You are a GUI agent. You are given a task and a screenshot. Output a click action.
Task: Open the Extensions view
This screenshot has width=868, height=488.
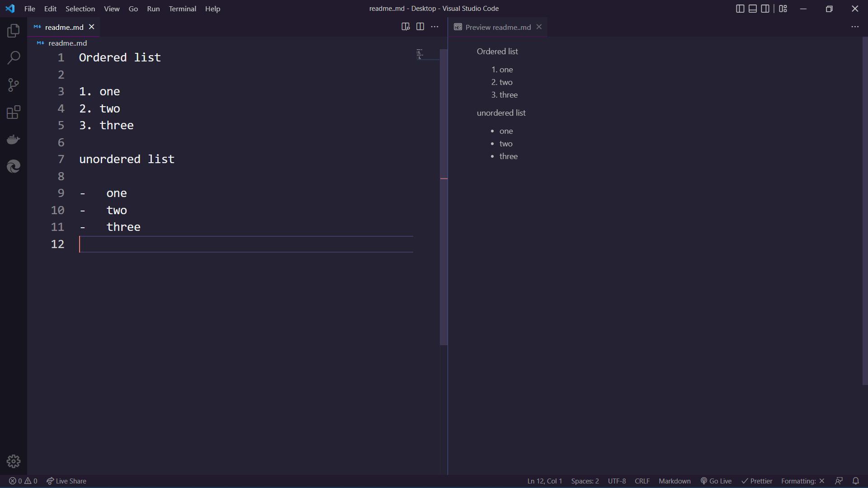14,112
